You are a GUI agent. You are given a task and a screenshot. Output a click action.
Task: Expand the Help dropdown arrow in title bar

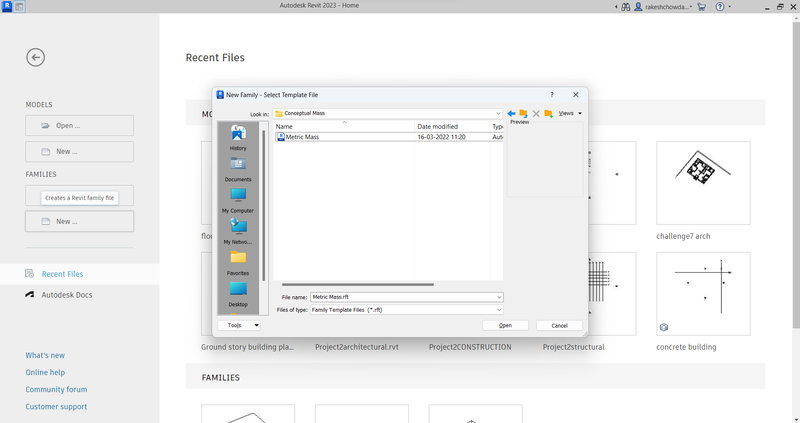tap(730, 7)
